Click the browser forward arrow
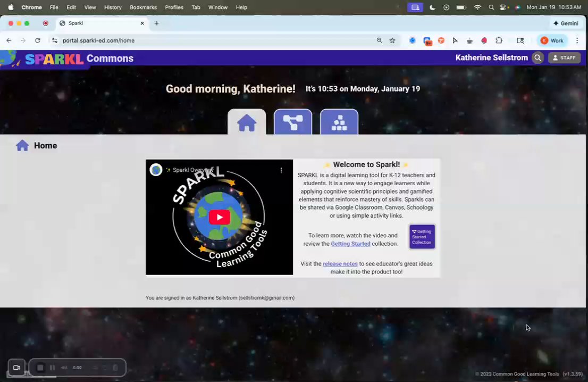The width and height of the screenshot is (588, 382). coord(23,40)
